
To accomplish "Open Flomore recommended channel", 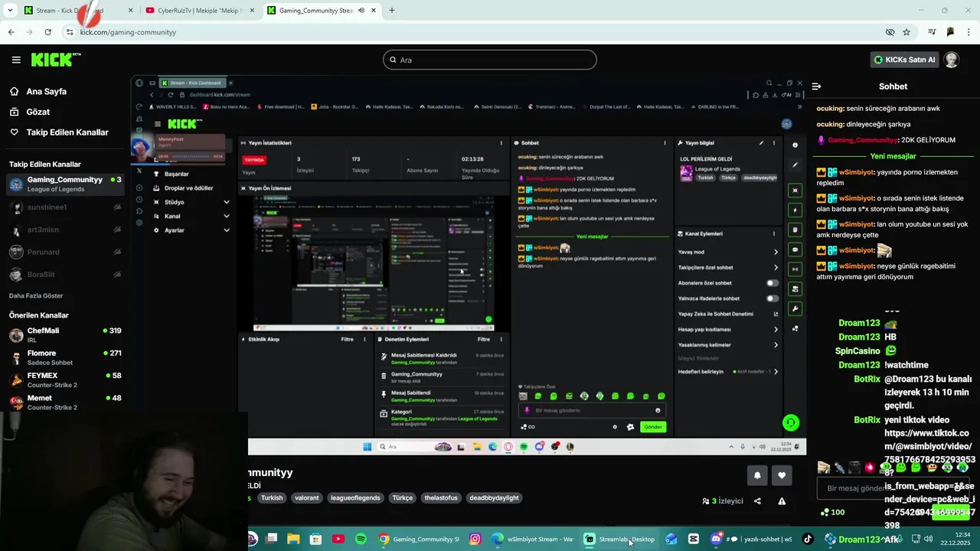I will tap(65, 357).
